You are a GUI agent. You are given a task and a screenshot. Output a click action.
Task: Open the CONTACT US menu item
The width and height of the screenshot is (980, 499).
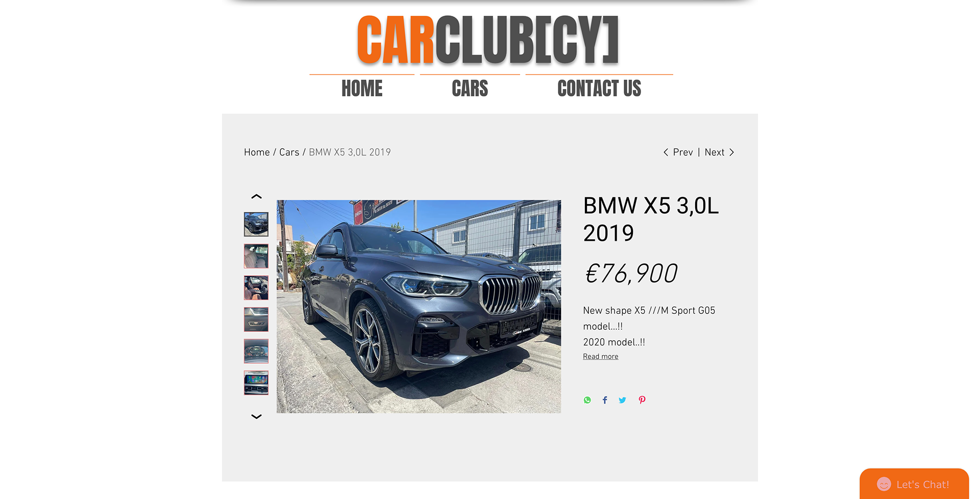(x=599, y=88)
